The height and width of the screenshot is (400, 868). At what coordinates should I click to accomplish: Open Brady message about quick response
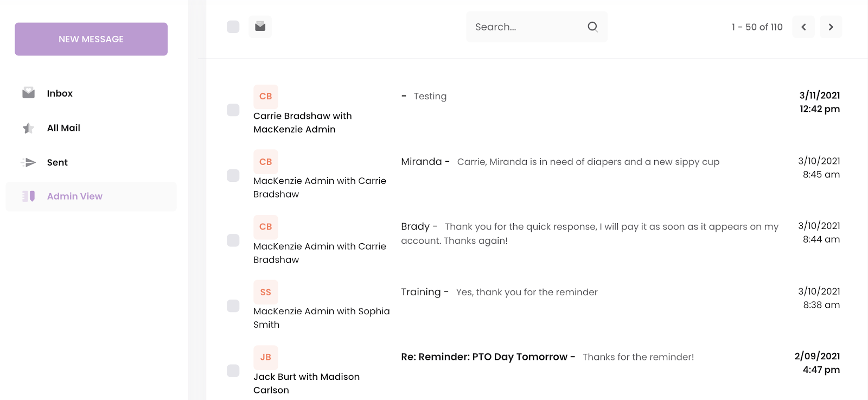point(590,233)
